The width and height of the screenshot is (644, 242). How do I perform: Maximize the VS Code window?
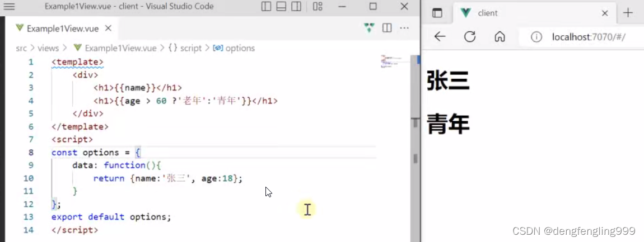(373, 7)
